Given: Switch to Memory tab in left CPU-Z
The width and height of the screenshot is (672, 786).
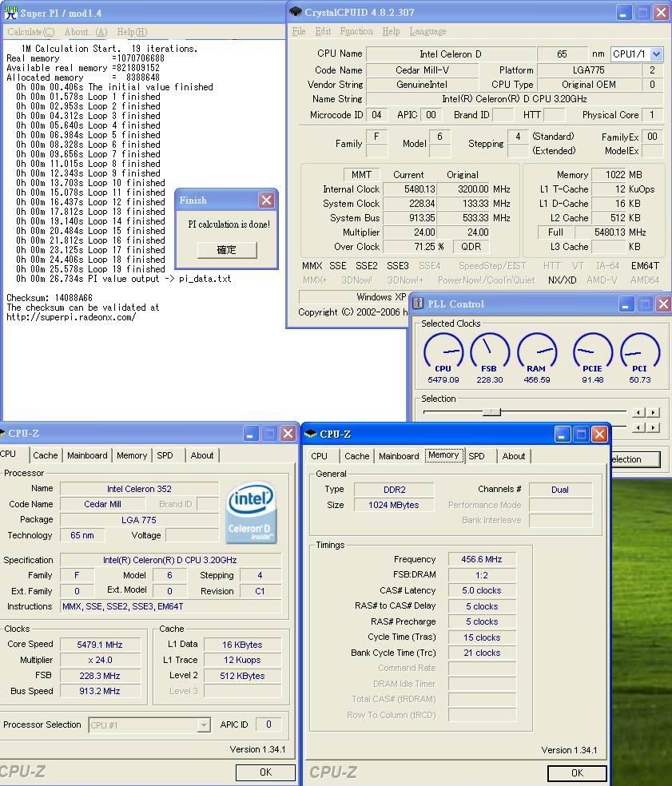Looking at the screenshot, I should (x=132, y=455).
